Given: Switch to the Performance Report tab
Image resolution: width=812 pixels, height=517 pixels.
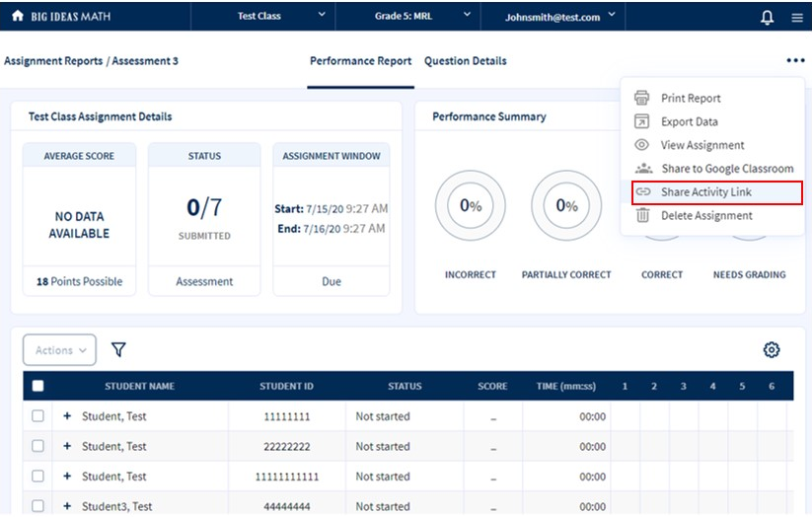Looking at the screenshot, I should tap(360, 61).
